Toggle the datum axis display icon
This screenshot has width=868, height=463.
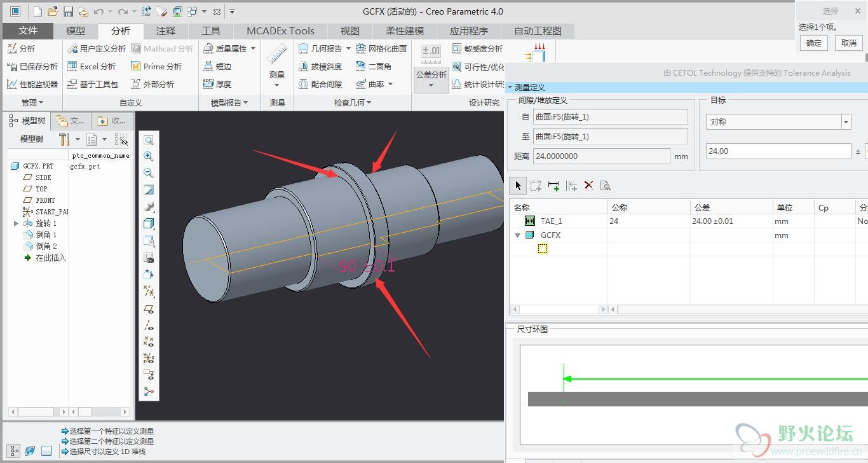click(x=149, y=326)
